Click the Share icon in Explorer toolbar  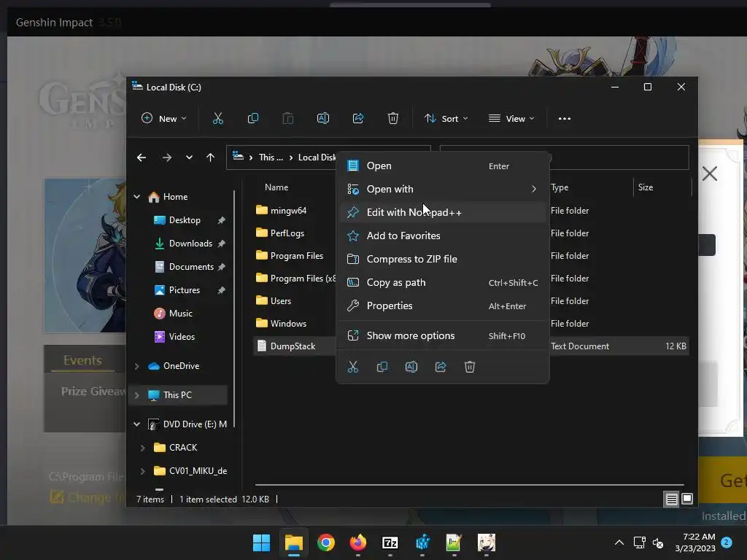[357, 119]
